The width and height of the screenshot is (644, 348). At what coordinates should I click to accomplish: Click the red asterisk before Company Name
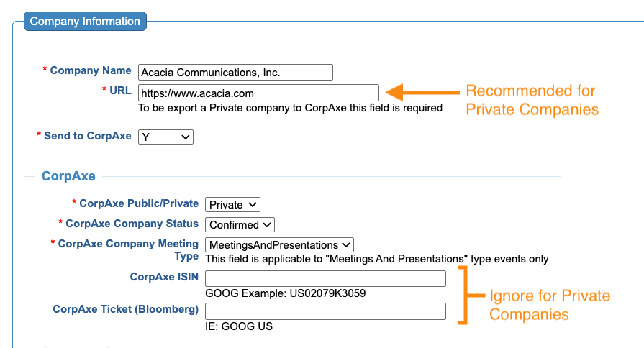tap(45, 70)
